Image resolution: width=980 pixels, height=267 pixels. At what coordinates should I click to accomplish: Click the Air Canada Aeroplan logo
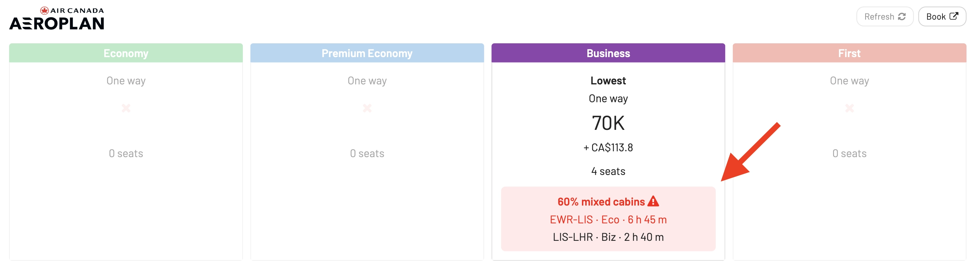click(57, 18)
